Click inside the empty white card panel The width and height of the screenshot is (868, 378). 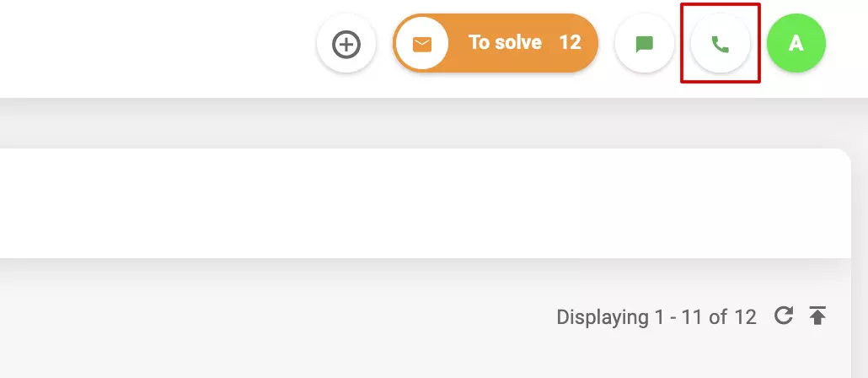421,202
